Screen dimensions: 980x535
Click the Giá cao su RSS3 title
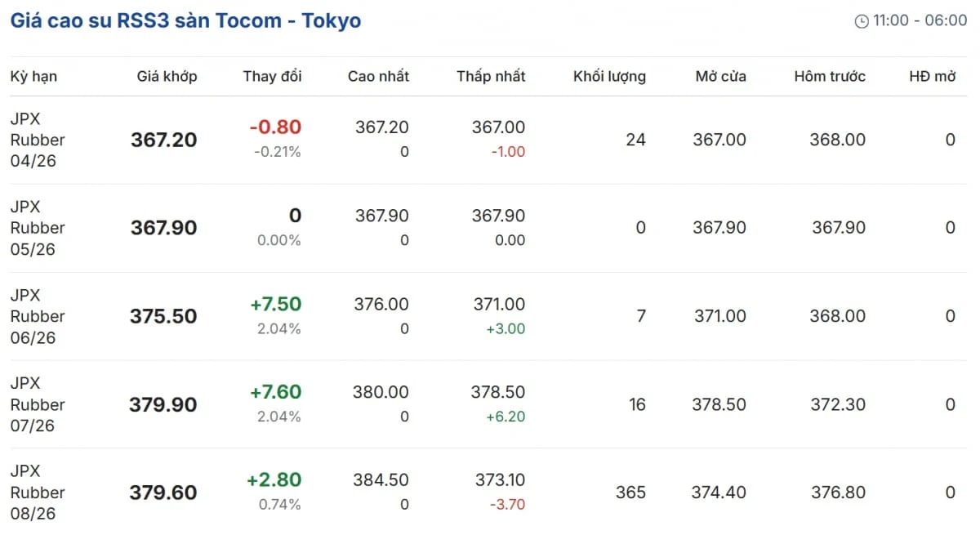tap(185, 21)
